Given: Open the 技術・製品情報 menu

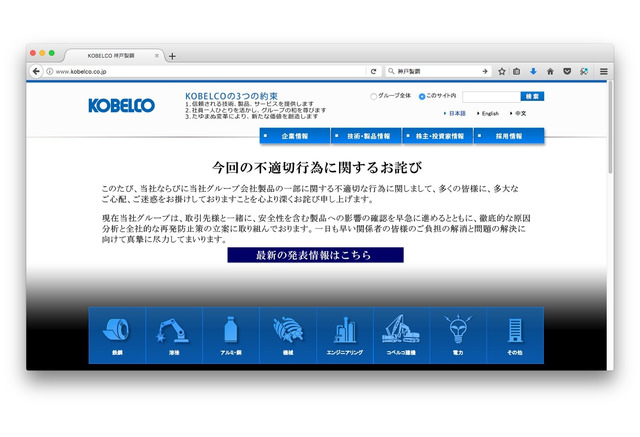Looking at the screenshot, I should (366, 136).
